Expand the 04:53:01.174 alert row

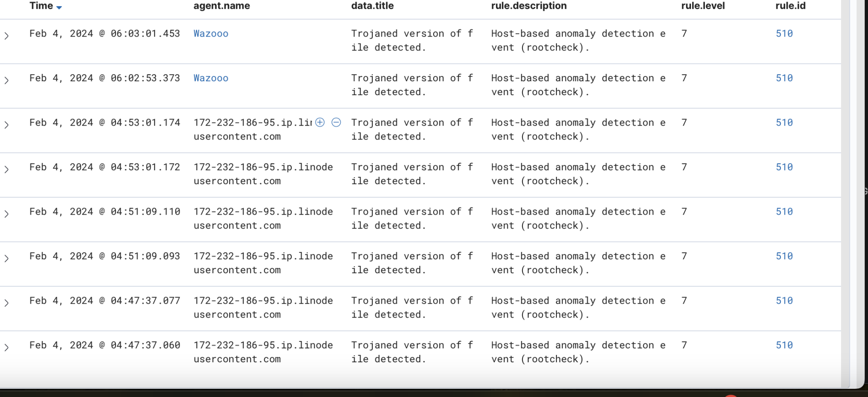[x=7, y=125]
